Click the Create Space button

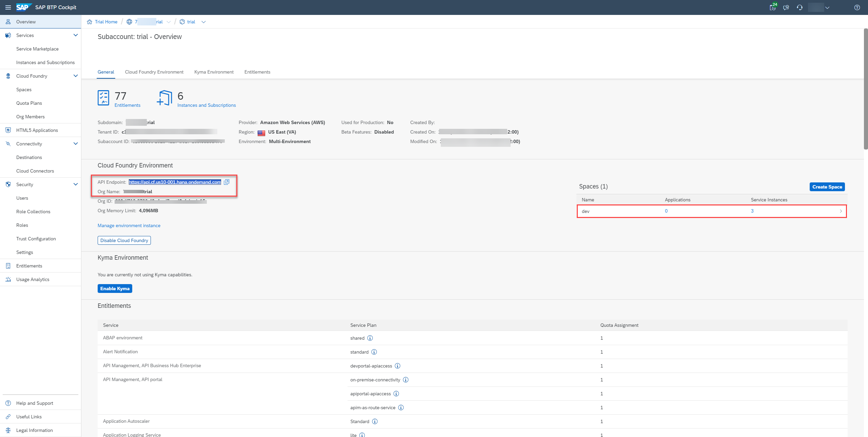(x=827, y=187)
